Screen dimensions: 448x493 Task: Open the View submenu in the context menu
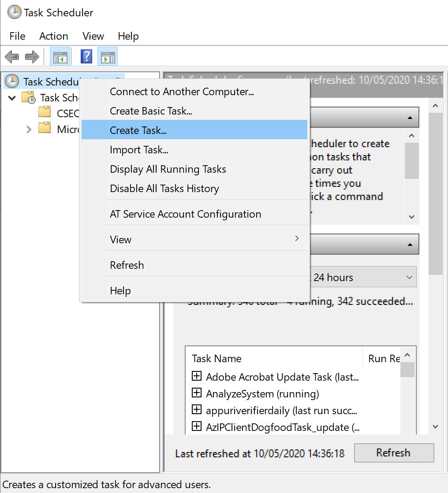pyautogui.click(x=120, y=239)
